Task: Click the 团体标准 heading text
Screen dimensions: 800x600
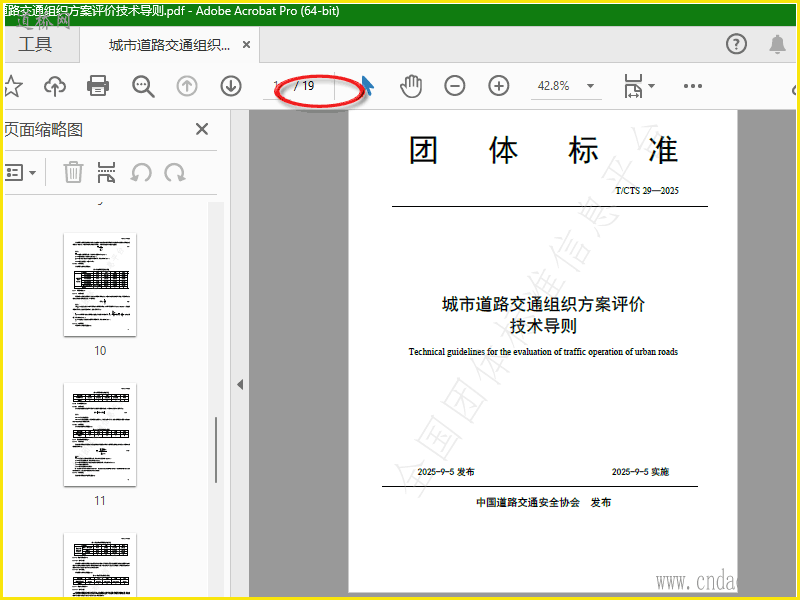Action: (x=543, y=150)
